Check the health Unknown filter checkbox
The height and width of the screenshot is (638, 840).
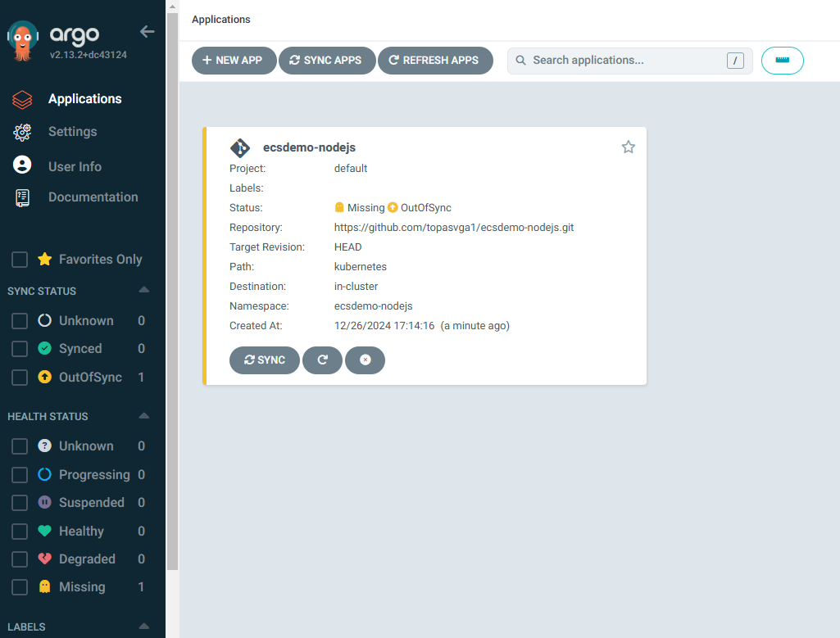click(x=20, y=446)
